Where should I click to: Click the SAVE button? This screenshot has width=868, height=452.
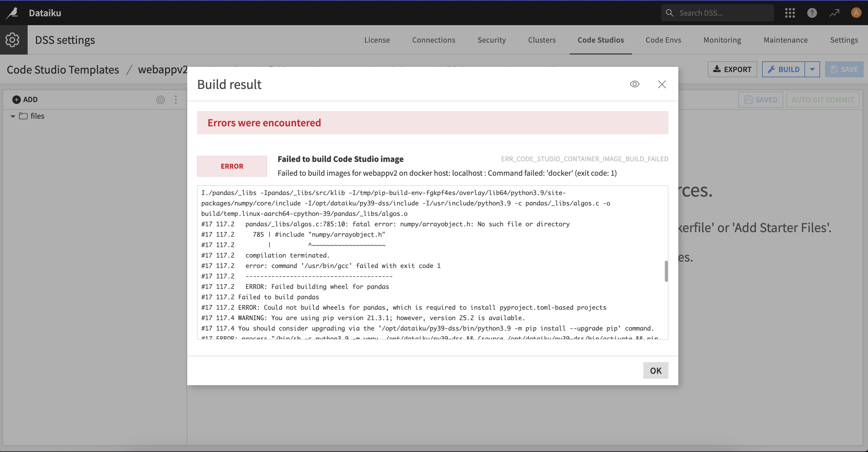pos(844,69)
